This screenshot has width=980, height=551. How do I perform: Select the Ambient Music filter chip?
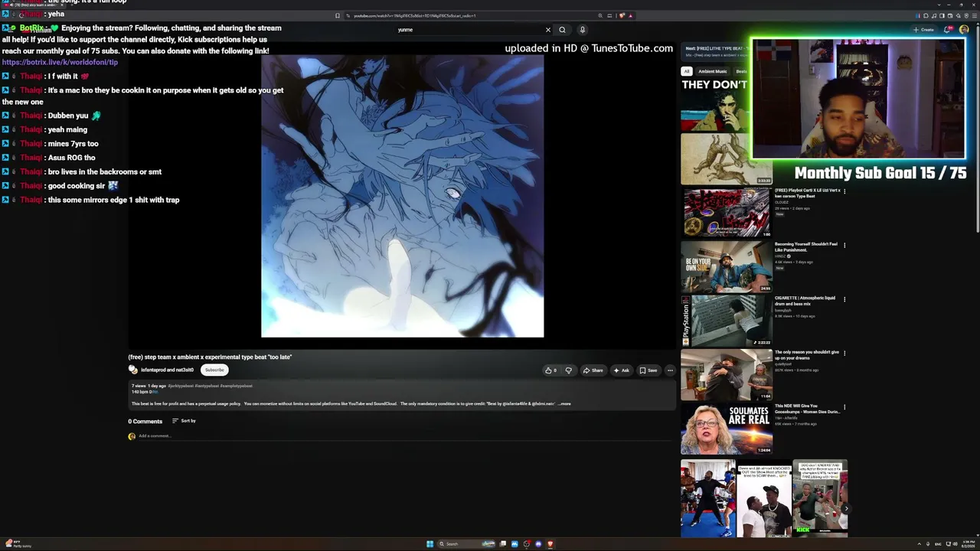pyautogui.click(x=712, y=71)
